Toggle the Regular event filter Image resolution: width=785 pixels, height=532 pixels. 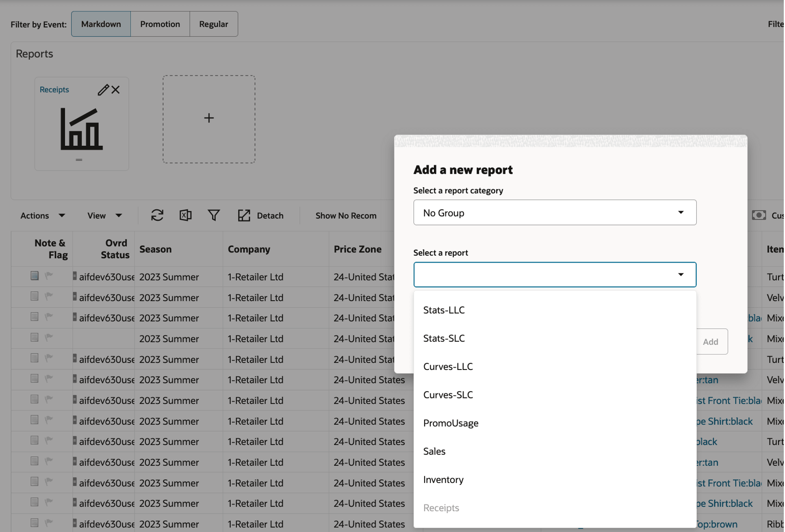click(213, 24)
